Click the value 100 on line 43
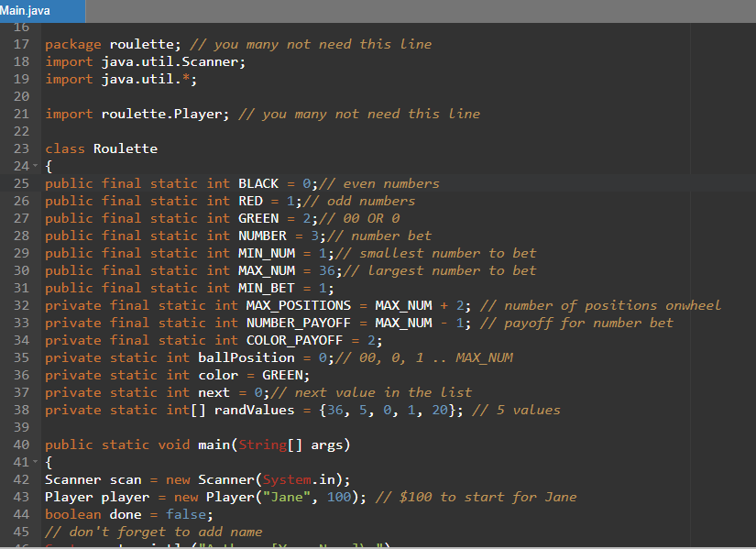Viewport: 756px width, 549px height. (339, 497)
